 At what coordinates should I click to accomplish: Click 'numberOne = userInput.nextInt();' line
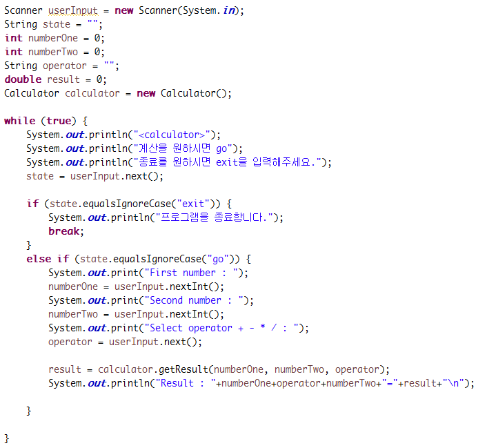pyautogui.click(x=136, y=286)
